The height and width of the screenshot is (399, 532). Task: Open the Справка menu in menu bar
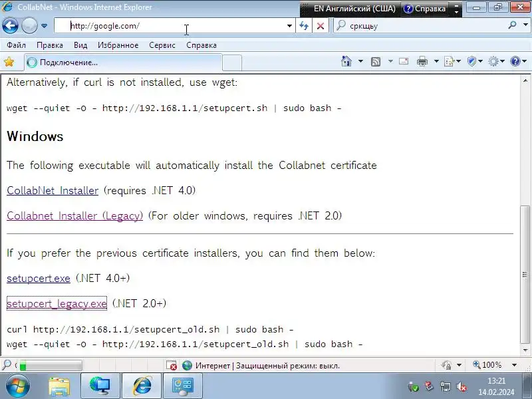point(201,45)
